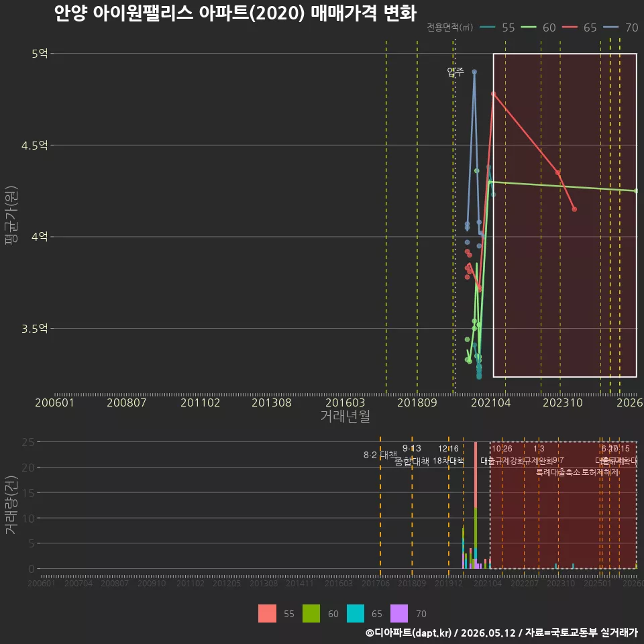Select the salmon 55 swatch in bottom legend
The image size is (644, 644).
coord(267,614)
